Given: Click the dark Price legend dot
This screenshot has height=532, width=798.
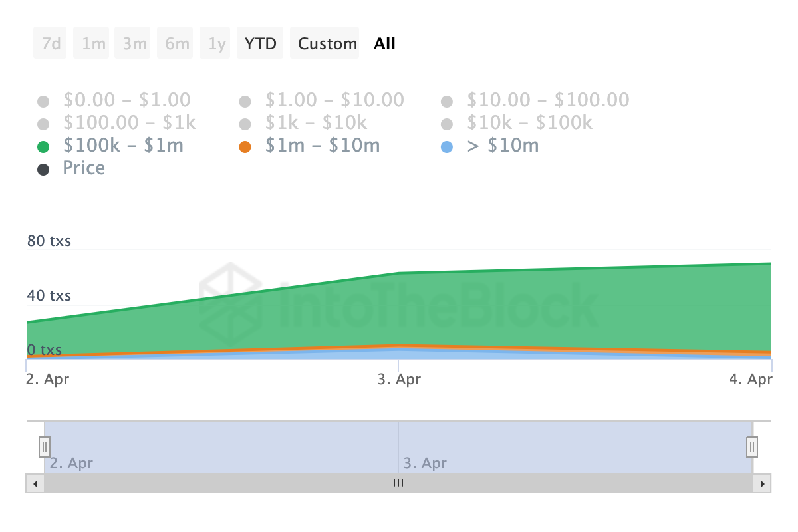Looking at the screenshot, I should point(43,170).
